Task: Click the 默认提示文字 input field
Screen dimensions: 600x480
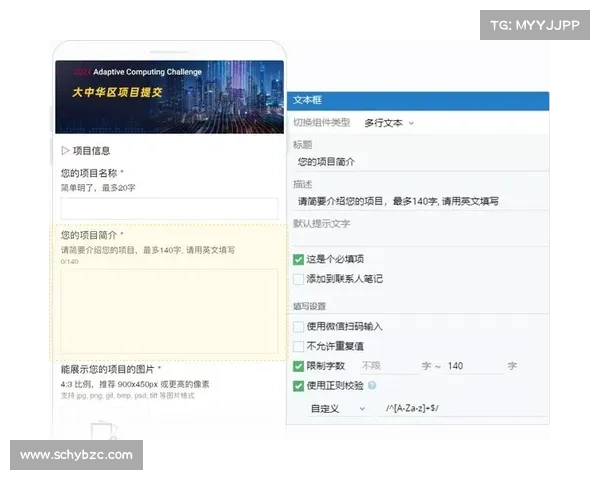Action: point(421,238)
